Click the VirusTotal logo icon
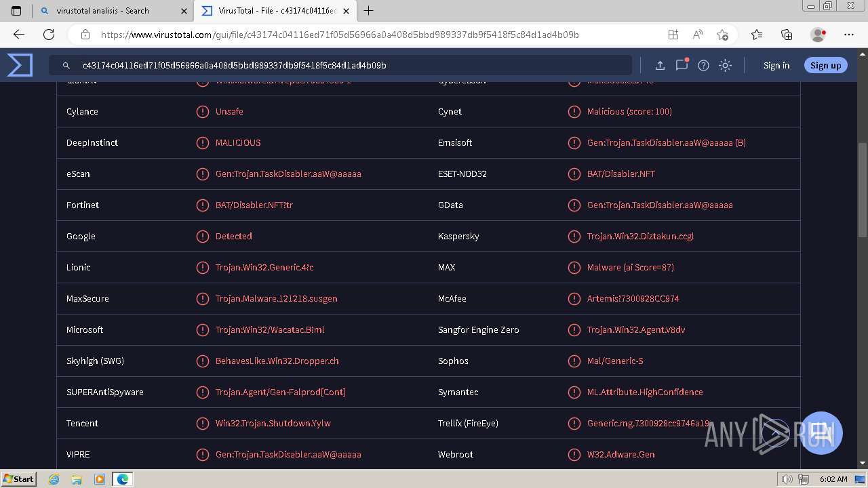 pos(20,65)
